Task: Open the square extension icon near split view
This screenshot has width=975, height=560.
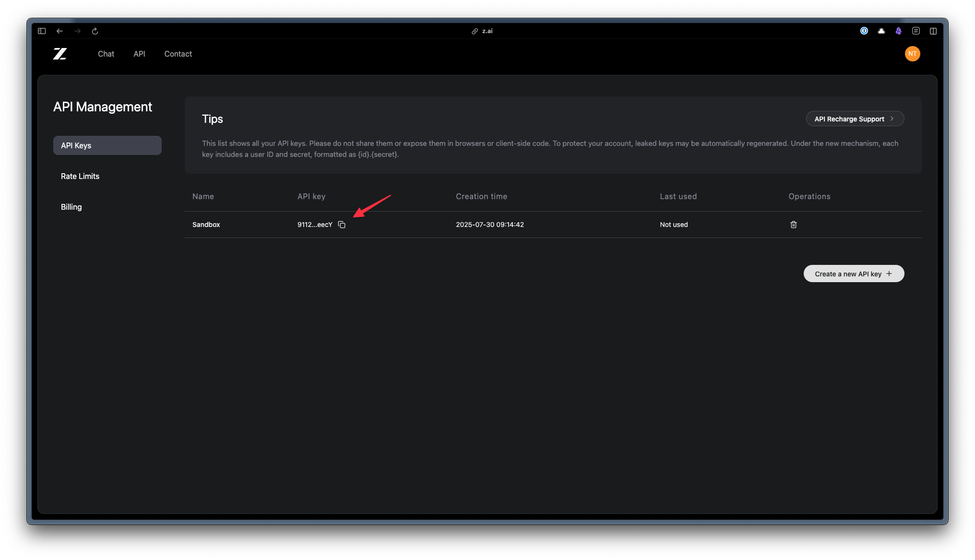Action: 916,31
